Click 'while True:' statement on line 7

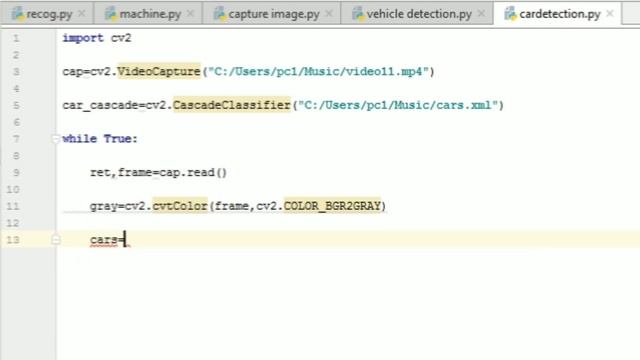[100, 139]
